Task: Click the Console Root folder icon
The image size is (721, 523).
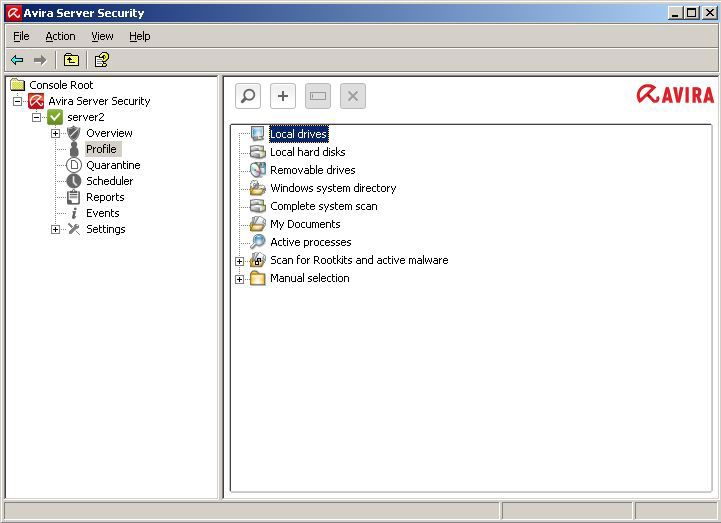Action: click(x=17, y=85)
